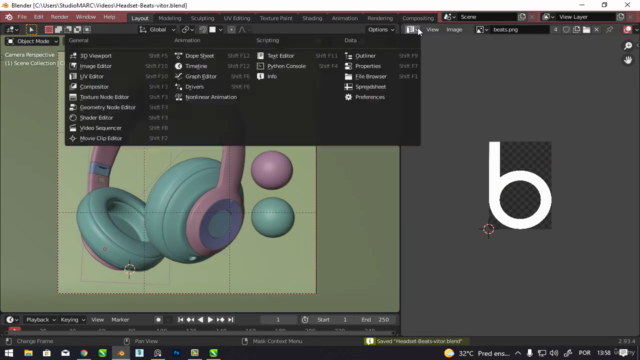This screenshot has width=640, height=360.
Task: Play animation forward
Action: click(210, 320)
